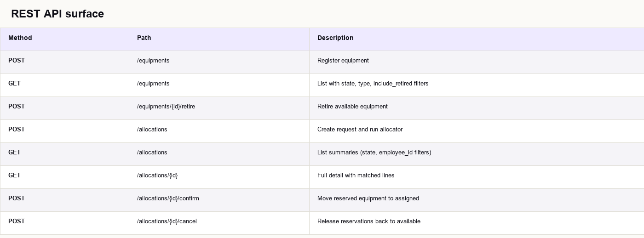The width and height of the screenshot is (644, 238).
Task: Click "Release reservations back to available" description
Action: pos(369,221)
